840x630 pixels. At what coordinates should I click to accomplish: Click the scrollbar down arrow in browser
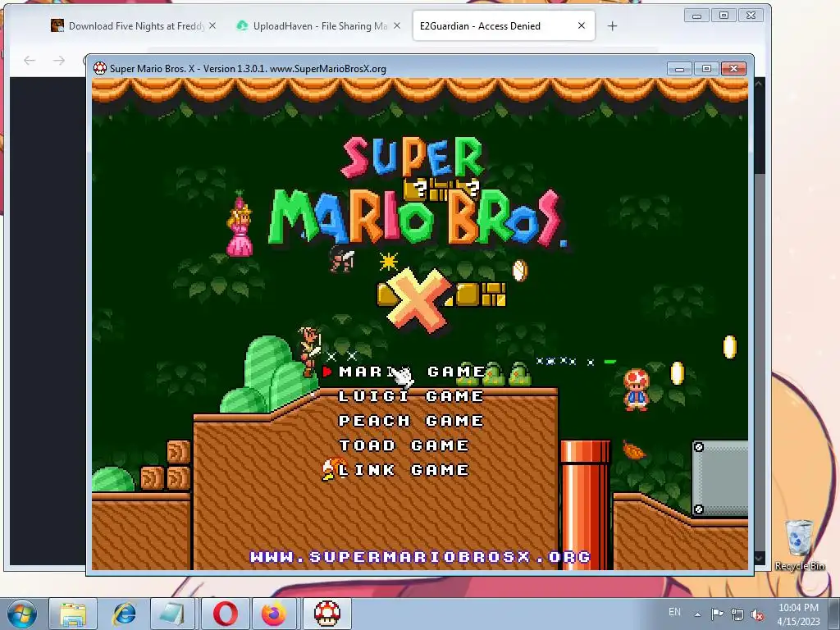point(760,558)
